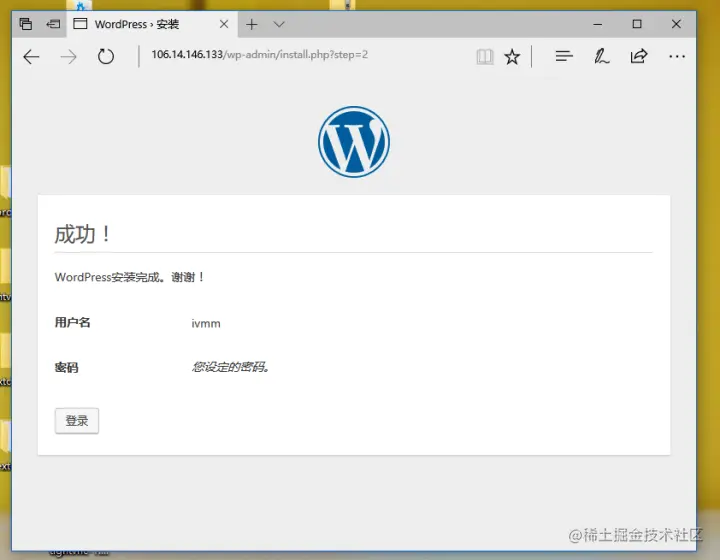Open web notes pen icon
This screenshot has height=560, width=720.
[x=601, y=56]
